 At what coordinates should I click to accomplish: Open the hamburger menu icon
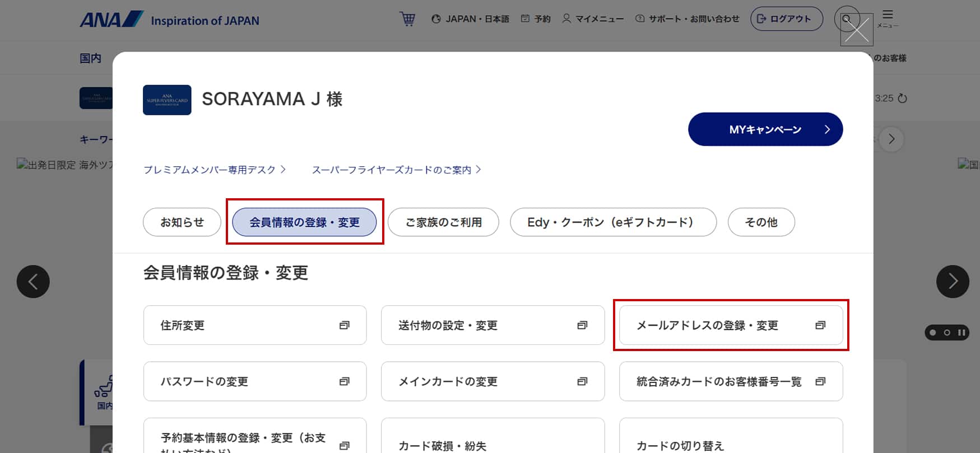pyautogui.click(x=888, y=18)
